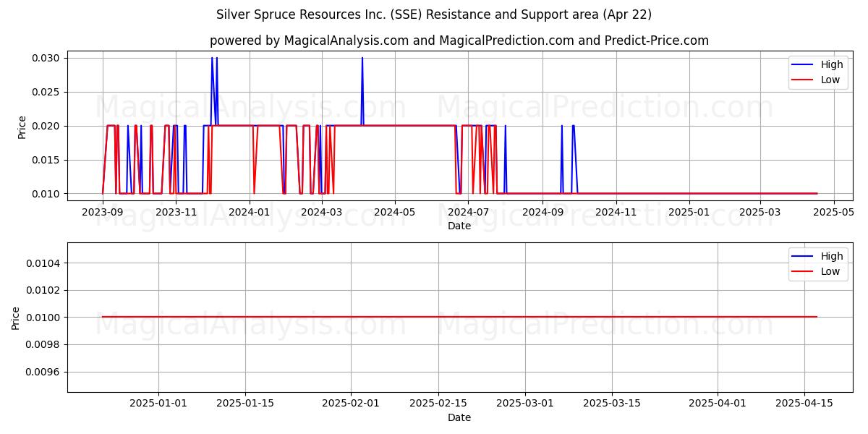The width and height of the screenshot is (868, 434).
Task: Click the 2025-04-01 date tick label
Action: [x=718, y=404]
